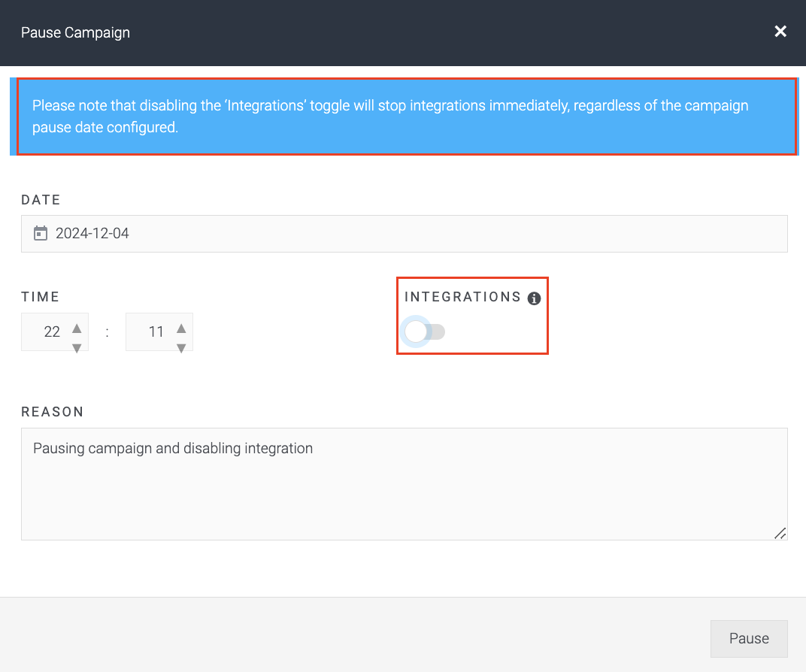
Task: Decrease the minutes with the down arrow
Action: coord(181,348)
